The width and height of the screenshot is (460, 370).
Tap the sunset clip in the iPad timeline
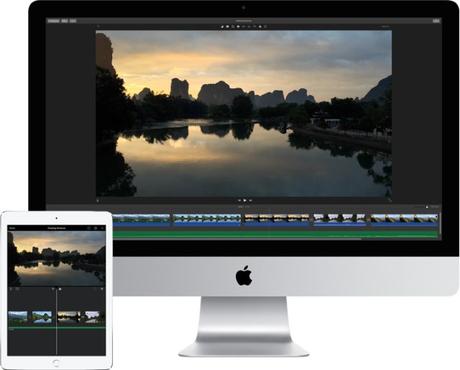[x=69, y=317]
